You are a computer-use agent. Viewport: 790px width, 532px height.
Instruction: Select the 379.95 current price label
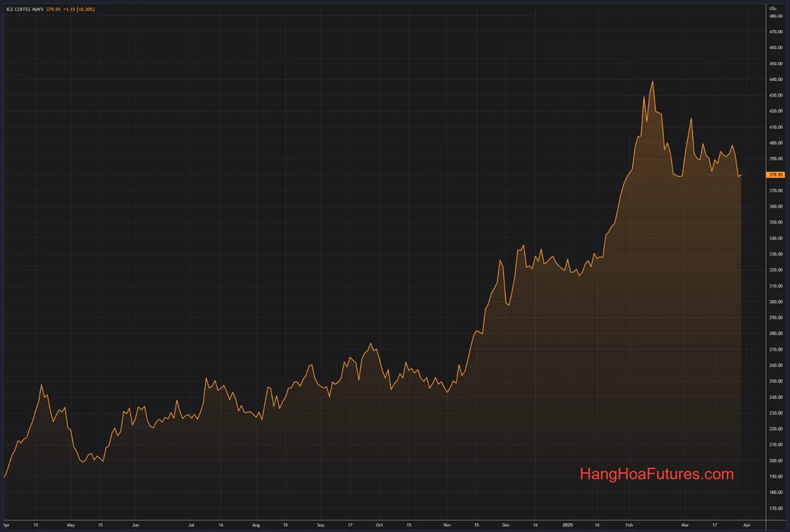pyautogui.click(x=774, y=175)
